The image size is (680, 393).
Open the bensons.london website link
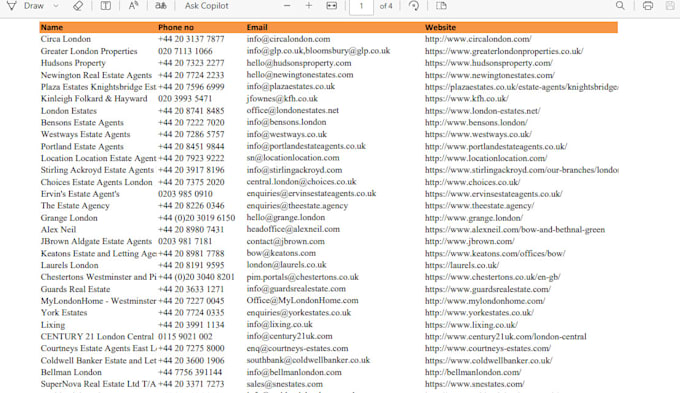click(476, 122)
